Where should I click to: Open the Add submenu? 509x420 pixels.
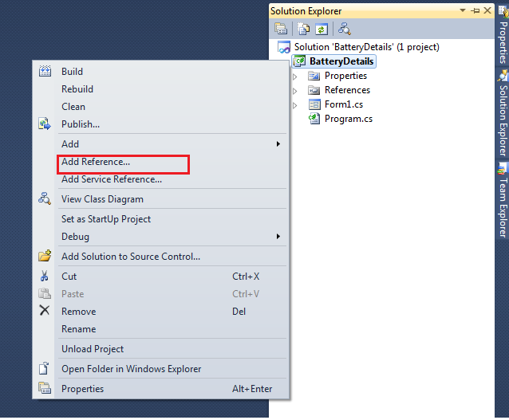[x=70, y=144]
